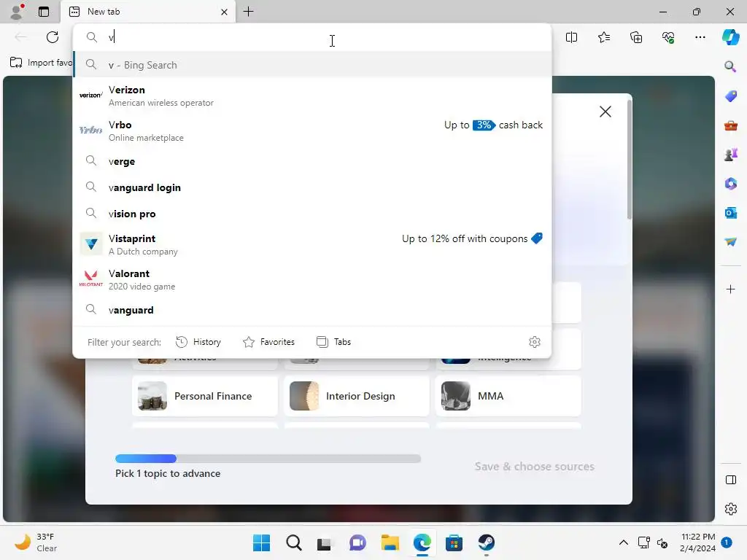Open Steam from the taskbar
Viewport: 747px width, 560px height.
486,542
